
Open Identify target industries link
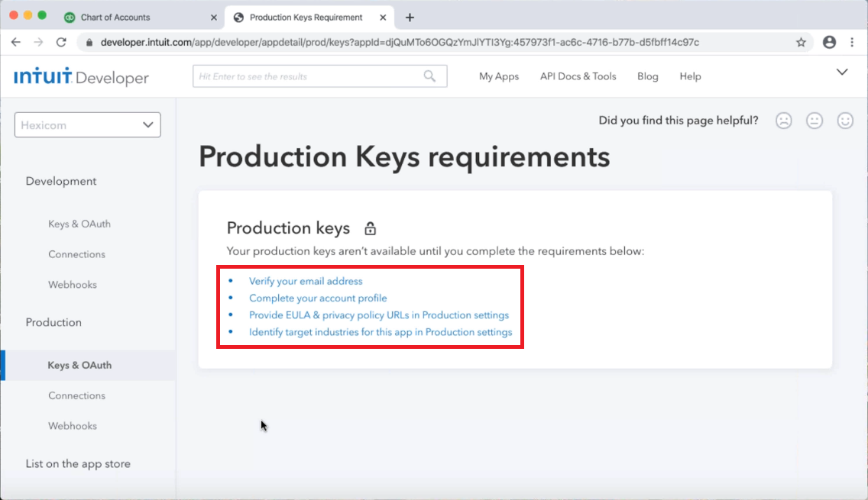[381, 332]
